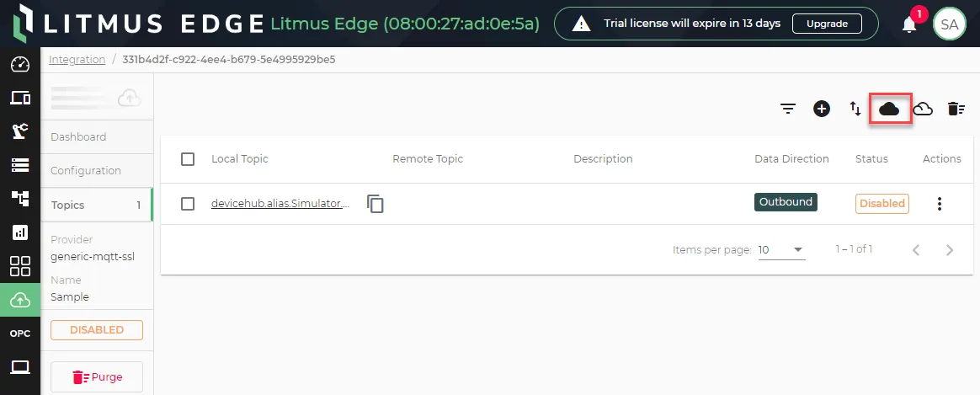Enable all topics with filled cloud icon
Screen dimensions: 980x395
point(889,109)
